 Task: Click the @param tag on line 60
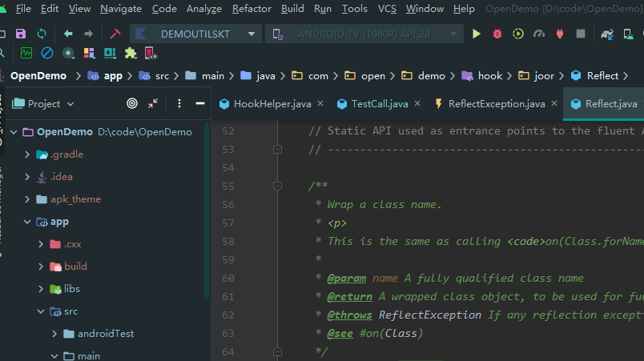coord(346,278)
